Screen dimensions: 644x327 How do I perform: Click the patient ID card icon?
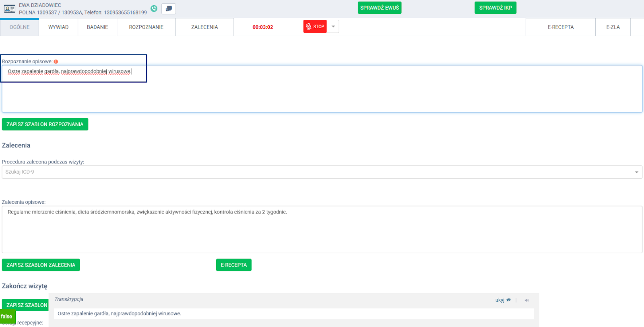click(10, 8)
